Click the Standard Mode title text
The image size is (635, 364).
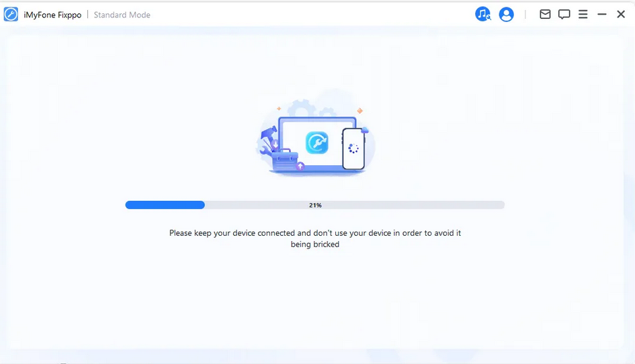click(122, 15)
